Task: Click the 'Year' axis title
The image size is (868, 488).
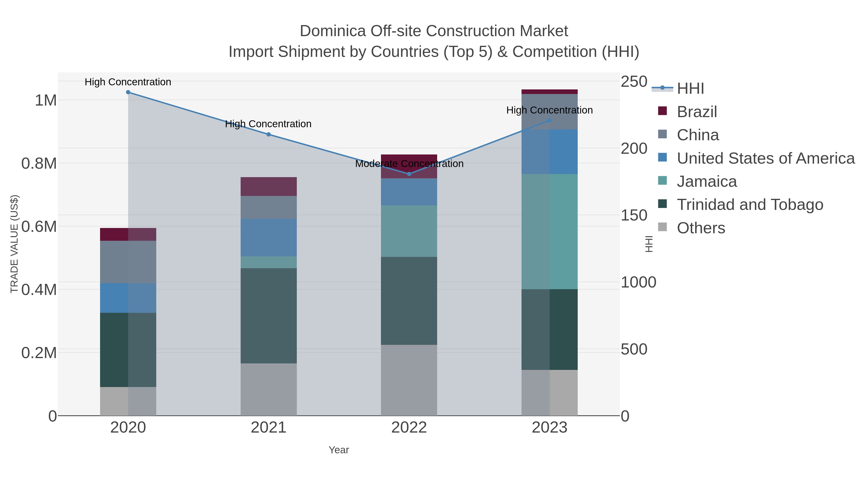Action: coord(339,450)
